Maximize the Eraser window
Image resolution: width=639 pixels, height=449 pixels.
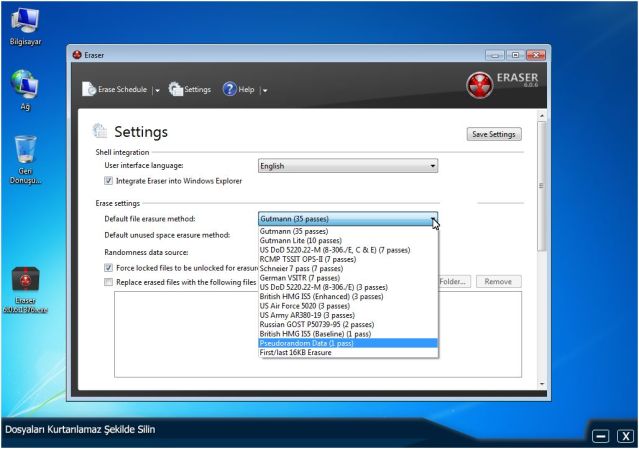[x=515, y=55]
